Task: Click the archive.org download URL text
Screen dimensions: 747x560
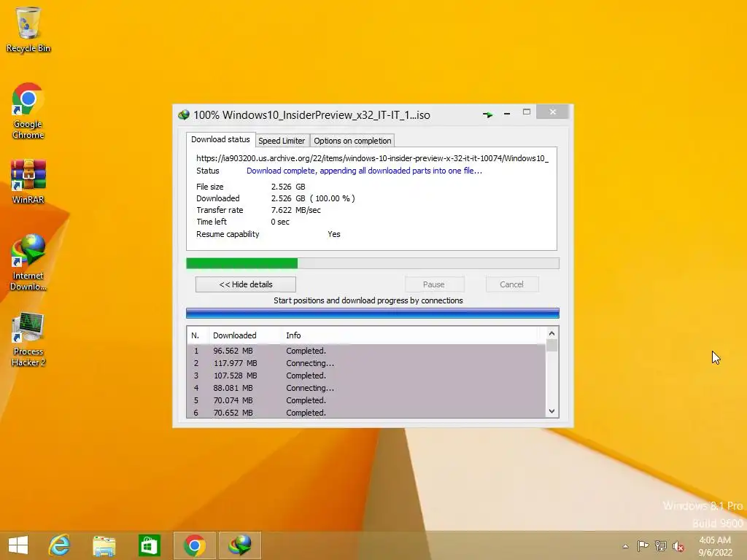Action: 373,158
